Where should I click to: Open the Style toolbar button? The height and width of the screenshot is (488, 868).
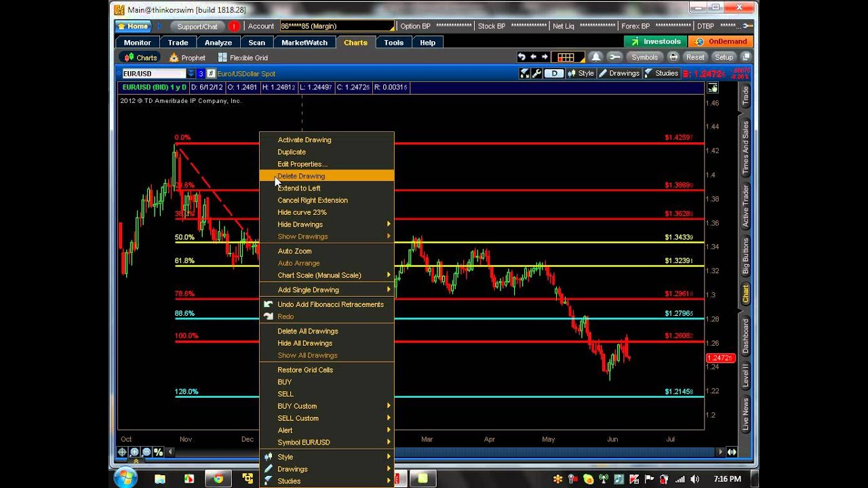pyautogui.click(x=580, y=73)
